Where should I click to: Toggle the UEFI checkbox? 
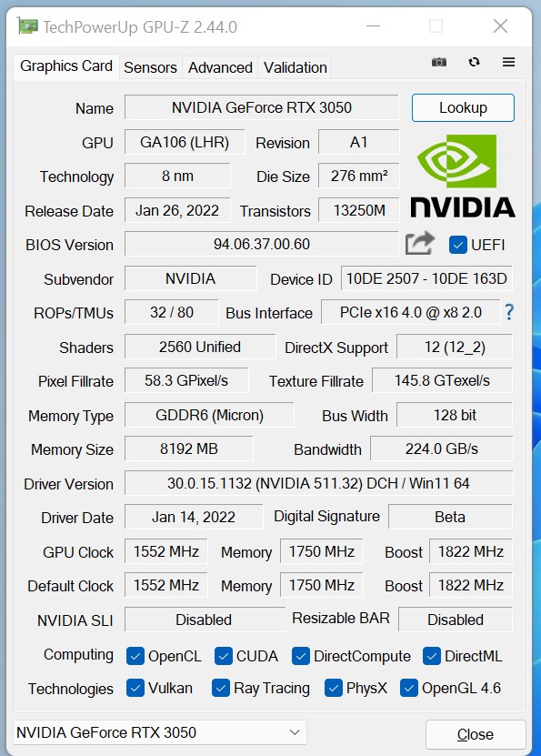(x=457, y=245)
